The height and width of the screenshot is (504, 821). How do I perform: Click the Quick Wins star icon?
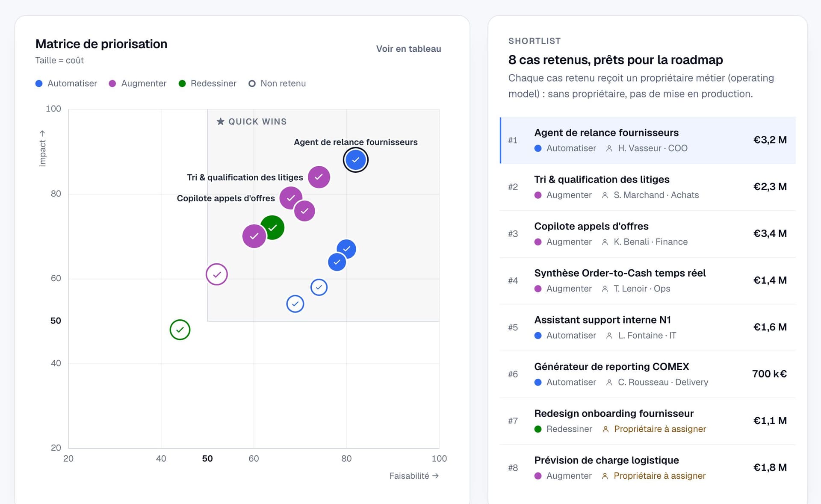(221, 121)
